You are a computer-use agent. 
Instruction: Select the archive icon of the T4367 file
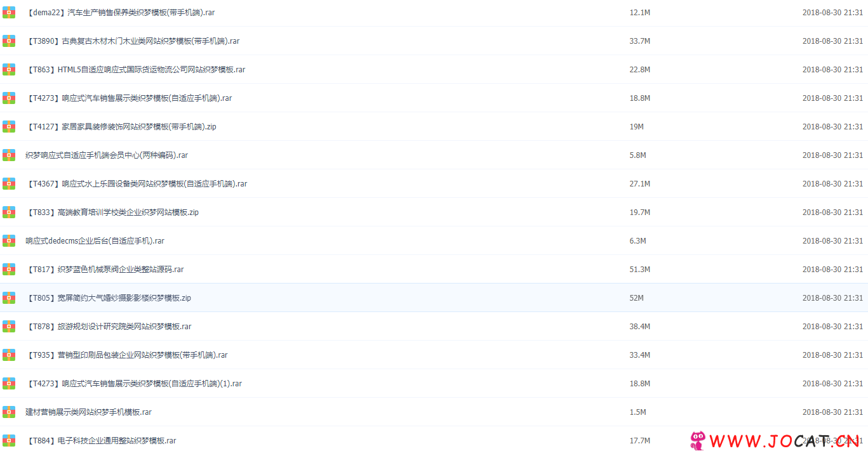click(9, 184)
